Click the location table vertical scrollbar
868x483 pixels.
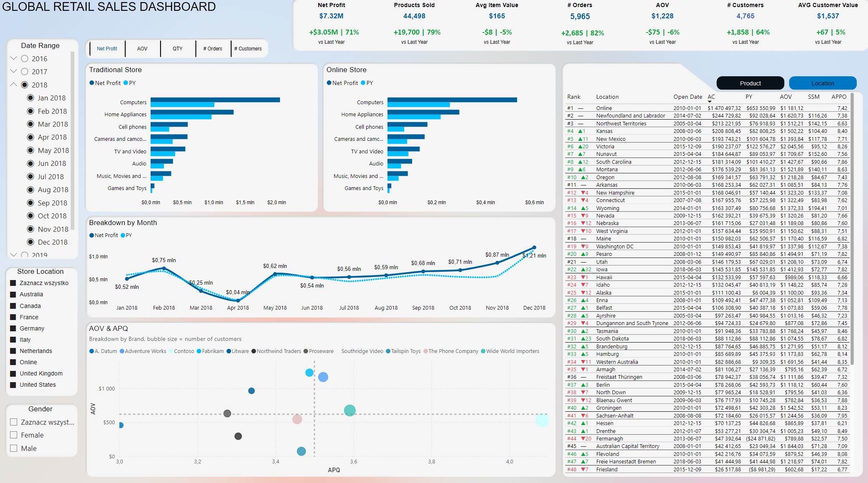[x=852, y=229]
